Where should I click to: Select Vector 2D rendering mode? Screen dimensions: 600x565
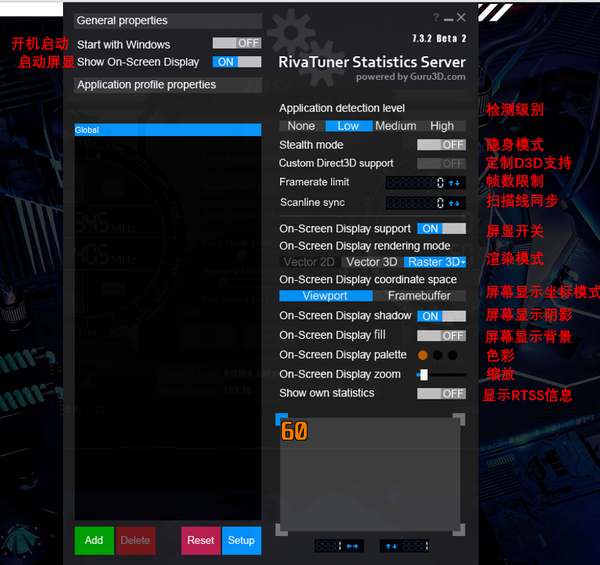309,262
